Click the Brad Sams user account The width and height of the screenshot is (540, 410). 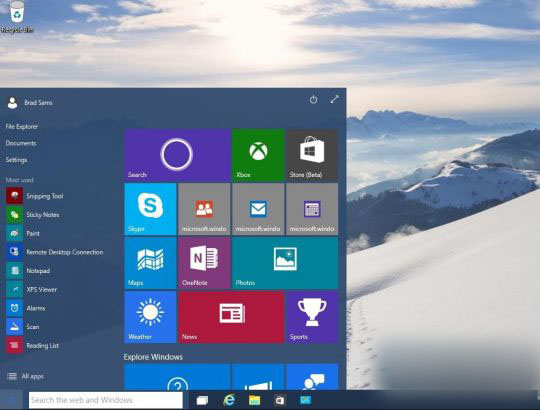coord(30,103)
